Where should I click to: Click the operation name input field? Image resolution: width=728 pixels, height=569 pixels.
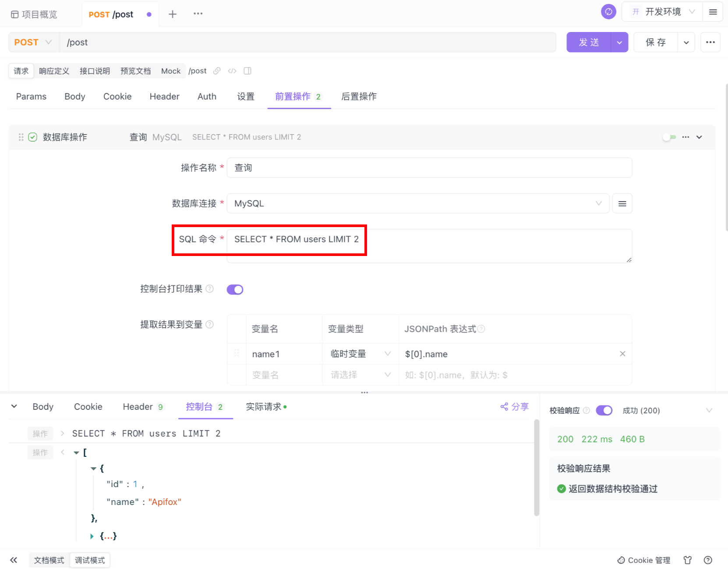(429, 168)
